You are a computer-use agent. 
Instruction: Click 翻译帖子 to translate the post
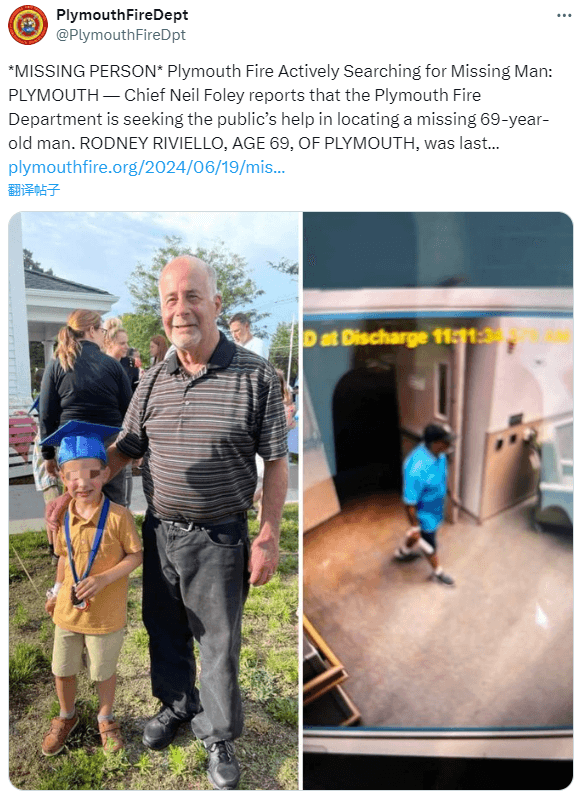coord(34,190)
